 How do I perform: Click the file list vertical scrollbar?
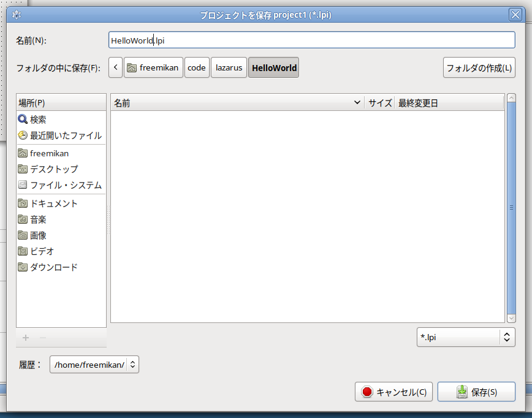tap(511, 208)
